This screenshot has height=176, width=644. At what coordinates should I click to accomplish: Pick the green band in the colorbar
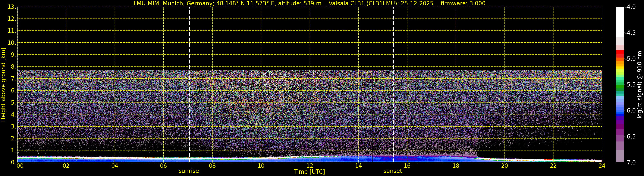click(x=620, y=87)
